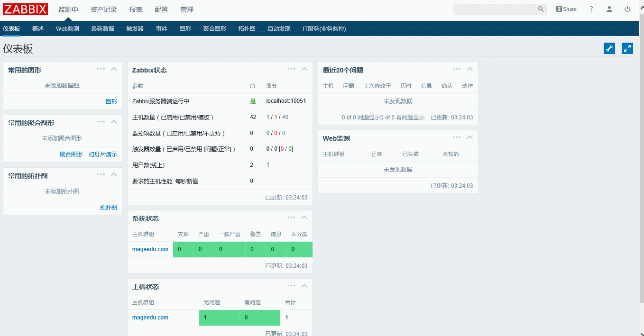
Task: Switch to the Web监测 submenu tab
Action: (x=67, y=29)
